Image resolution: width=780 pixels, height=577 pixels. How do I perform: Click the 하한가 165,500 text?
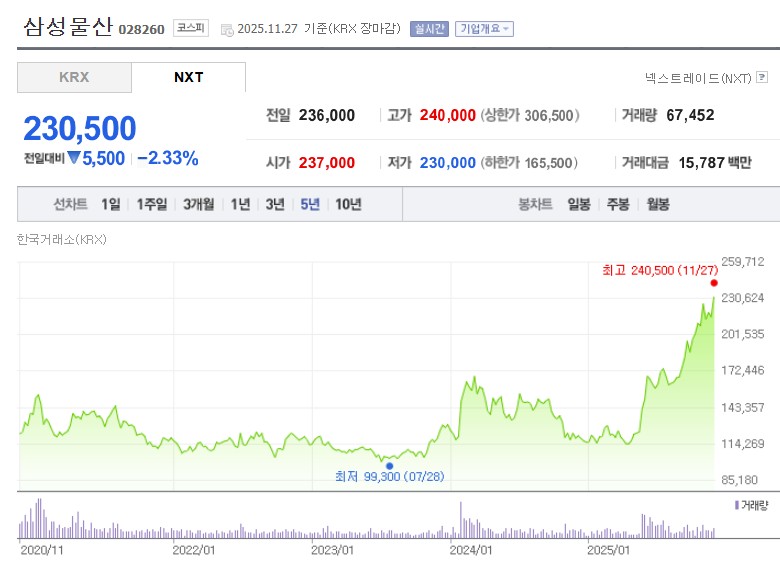pos(529,163)
